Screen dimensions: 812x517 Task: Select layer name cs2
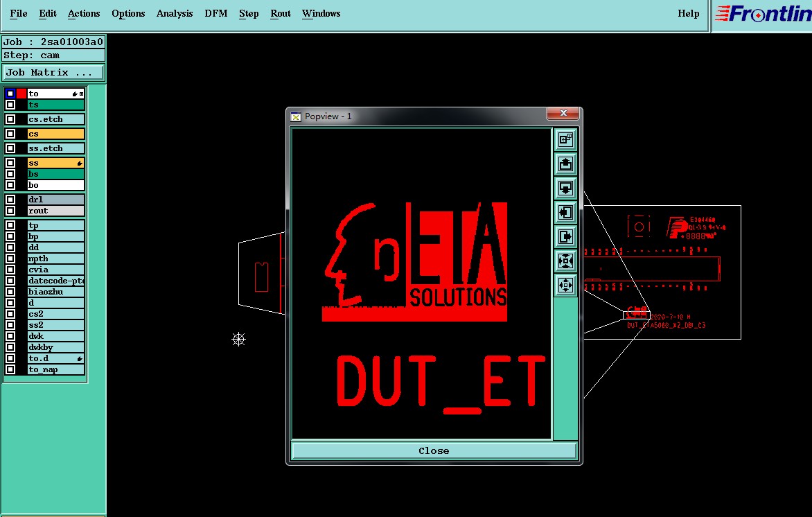pyautogui.click(x=56, y=314)
